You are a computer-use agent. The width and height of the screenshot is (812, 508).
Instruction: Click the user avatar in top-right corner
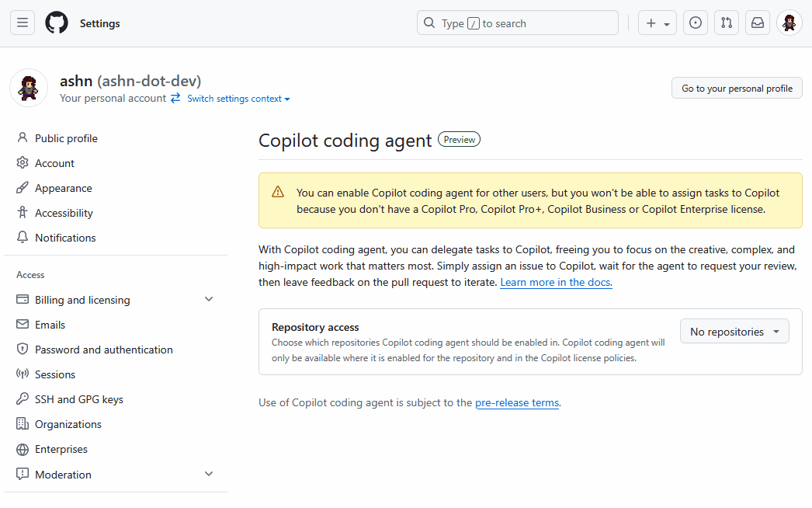(789, 23)
